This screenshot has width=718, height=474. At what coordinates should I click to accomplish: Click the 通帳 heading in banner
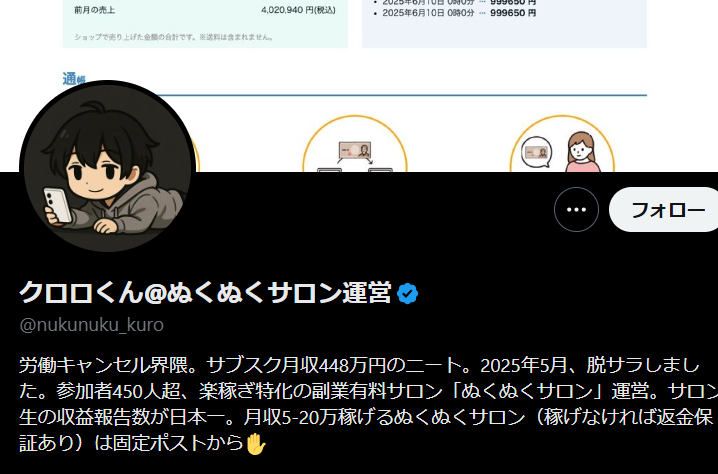[74, 79]
